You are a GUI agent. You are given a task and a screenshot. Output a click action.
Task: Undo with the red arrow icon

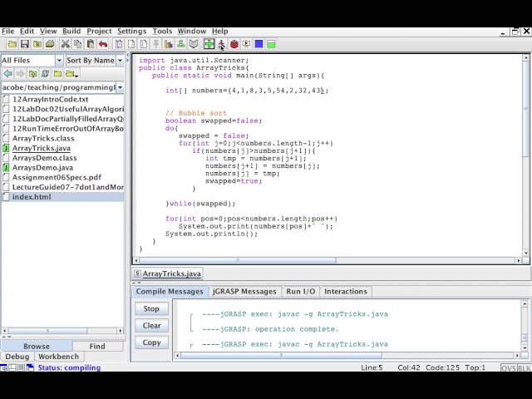point(103,44)
